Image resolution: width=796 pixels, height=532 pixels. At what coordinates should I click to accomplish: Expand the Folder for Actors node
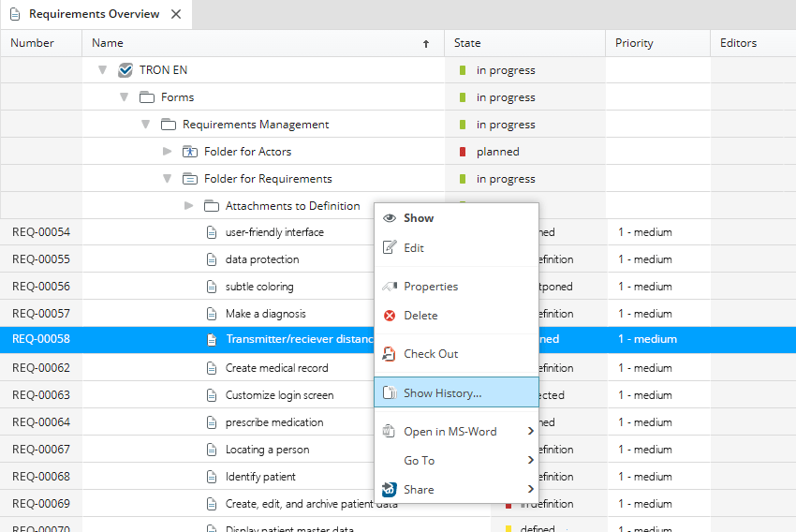pyautogui.click(x=168, y=152)
